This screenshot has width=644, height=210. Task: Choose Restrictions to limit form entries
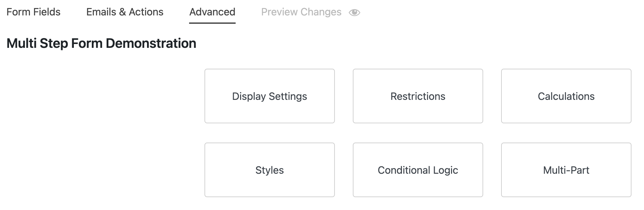pos(417,96)
